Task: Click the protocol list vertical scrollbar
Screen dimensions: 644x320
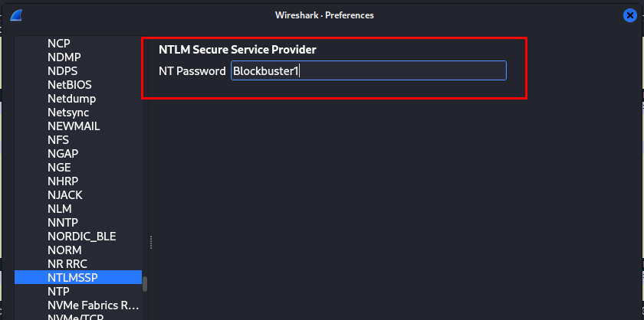Action: [x=145, y=283]
